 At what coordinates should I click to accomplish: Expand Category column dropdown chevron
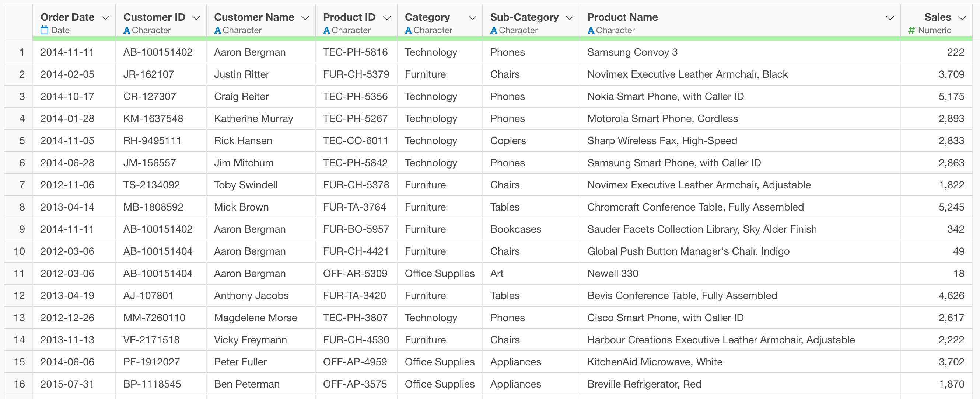pyautogui.click(x=472, y=18)
